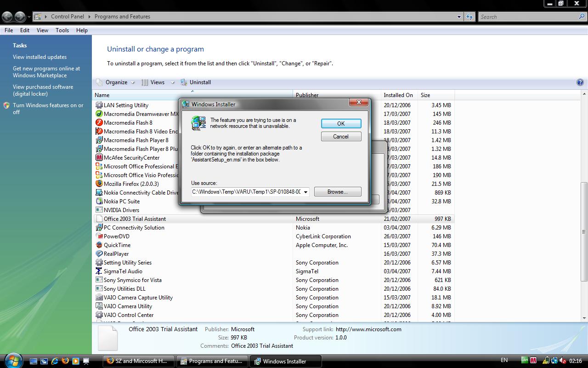Click the Mozilla Firefox icon in the program list
Image resolution: width=588 pixels, height=368 pixels.
pos(99,184)
